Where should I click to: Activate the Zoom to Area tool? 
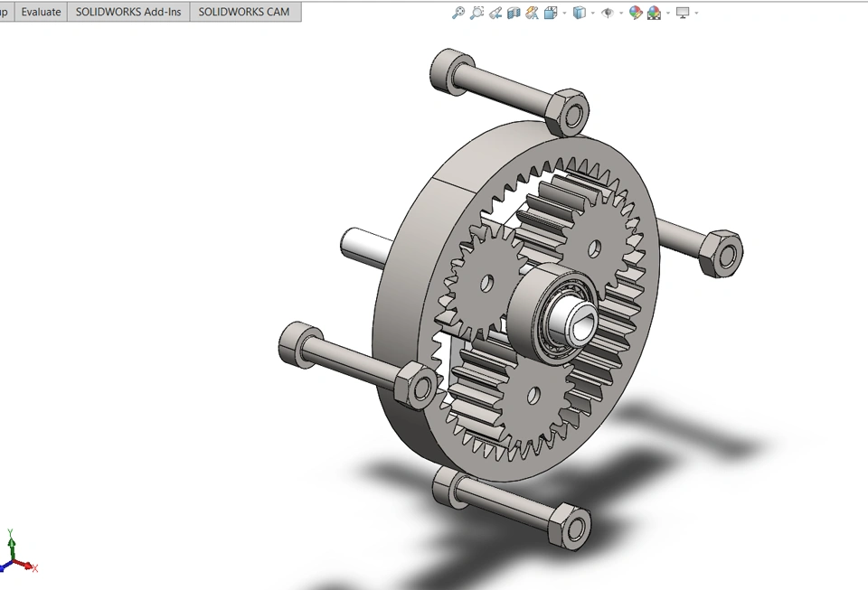click(x=476, y=13)
